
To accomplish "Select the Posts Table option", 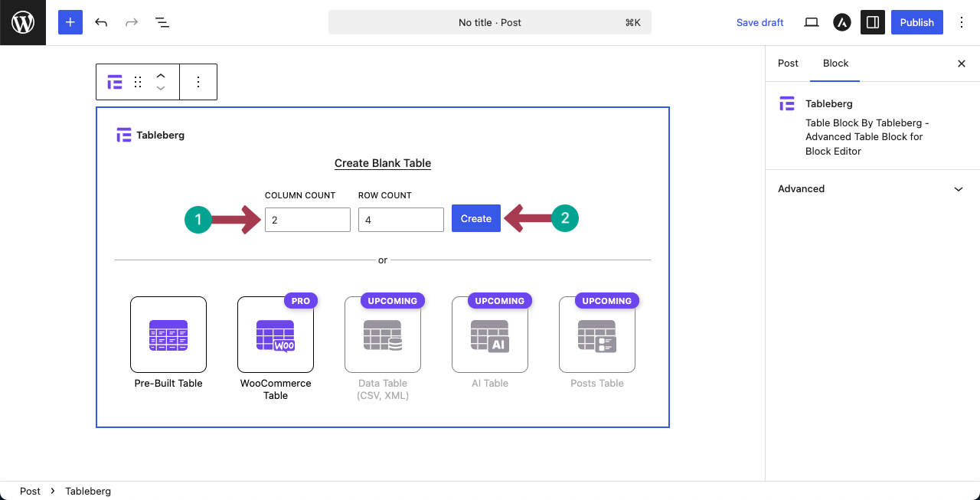I will [597, 335].
